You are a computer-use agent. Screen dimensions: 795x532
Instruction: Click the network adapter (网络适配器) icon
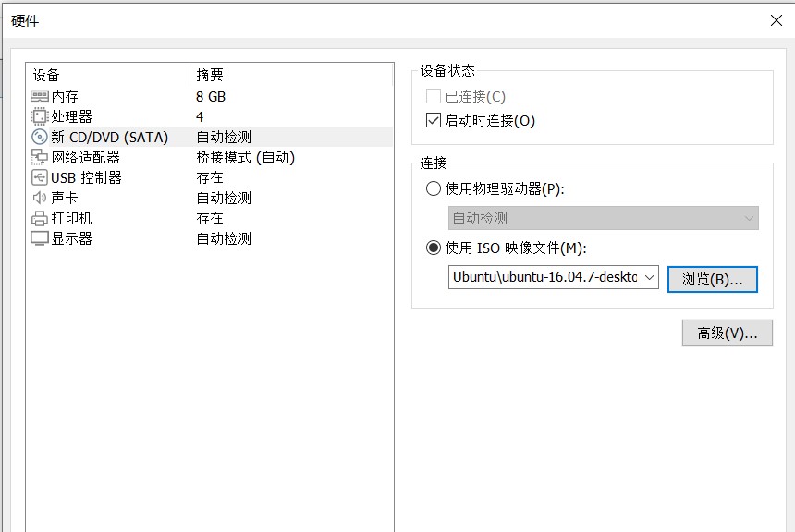(39, 158)
